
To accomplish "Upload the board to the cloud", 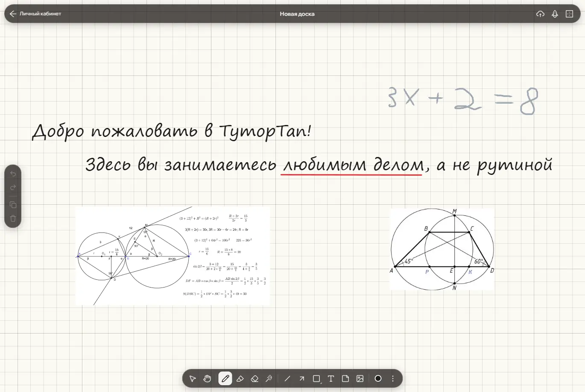I will (x=540, y=14).
